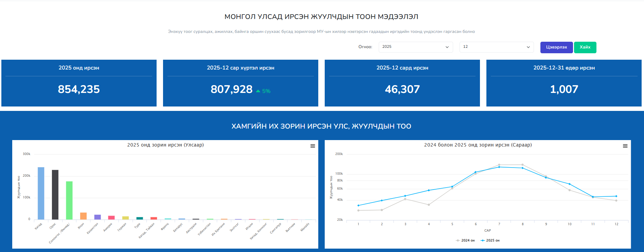The height and width of the screenshot is (252, 644).
Task: Open the 2025 онд ирсэн total card
Action: pos(79,83)
